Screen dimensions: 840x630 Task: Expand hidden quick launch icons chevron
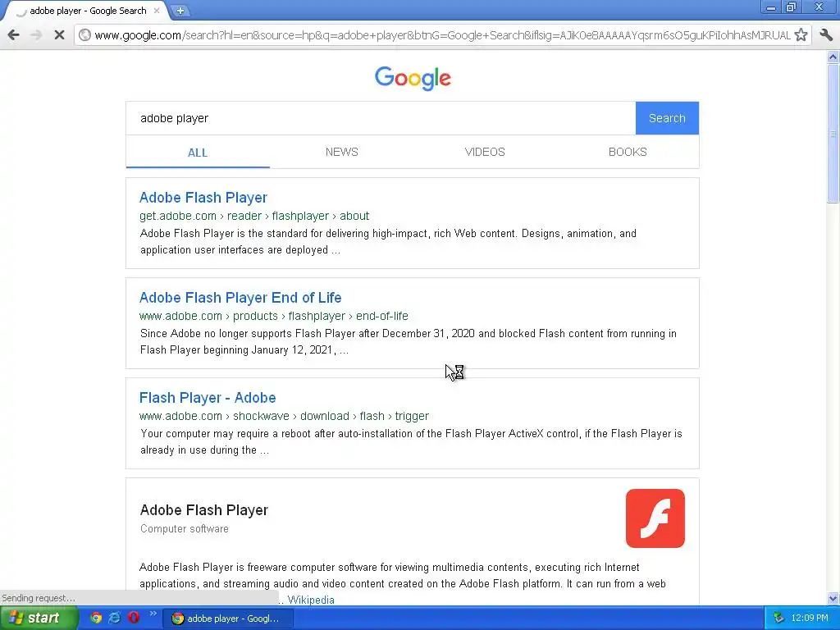pyautogui.click(x=153, y=614)
